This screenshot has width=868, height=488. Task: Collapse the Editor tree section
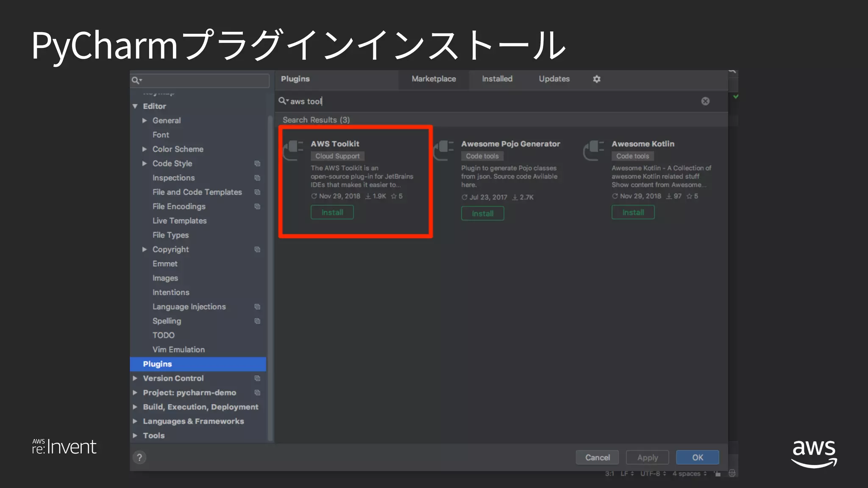[x=135, y=106]
